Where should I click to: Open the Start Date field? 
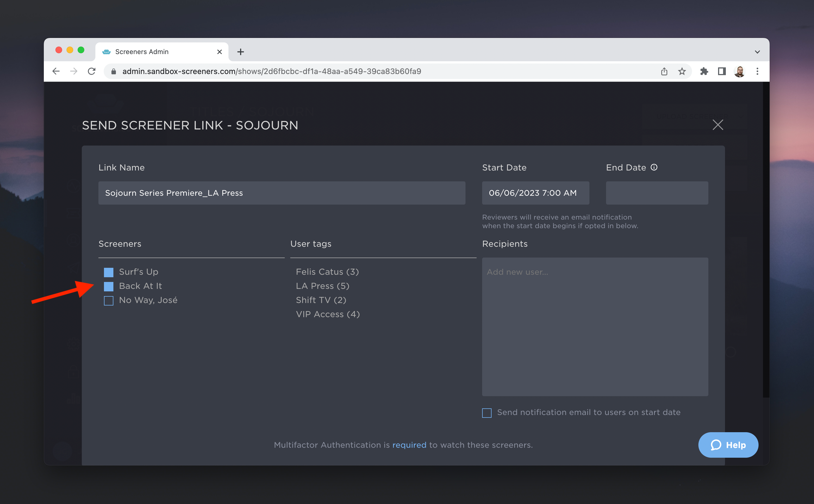pos(535,193)
